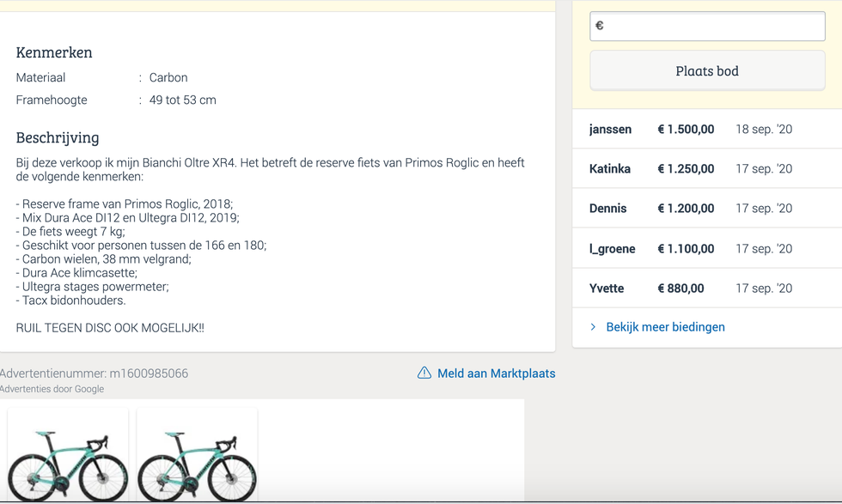The height and width of the screenshot is (504, 842).
Task: Click the euro bid amount input field
Action: coord(707,27)
